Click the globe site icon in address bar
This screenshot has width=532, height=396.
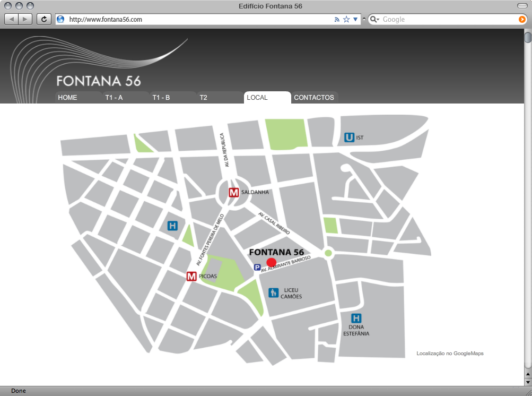pyautogui.click(x=61, y=19)
